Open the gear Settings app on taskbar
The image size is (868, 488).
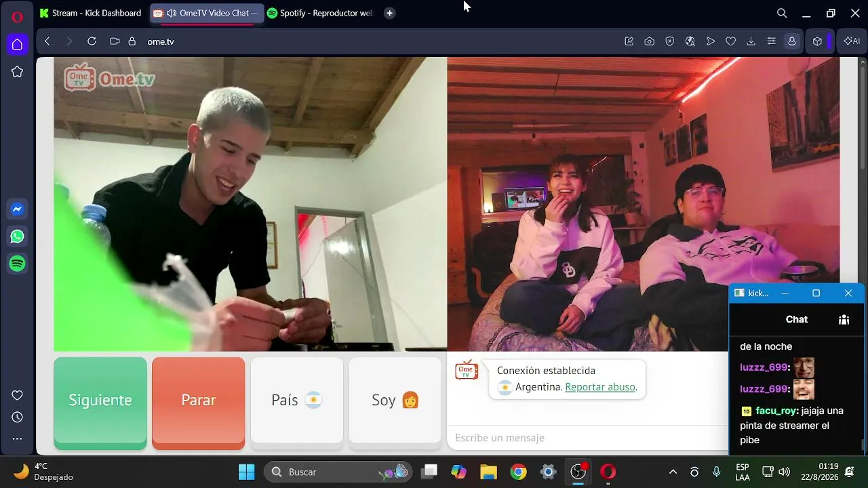[549, 472]
